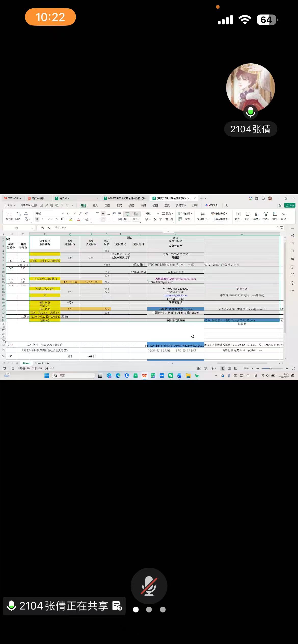The height and width of the screenshot is (644, 298).
Task: Toggle the 自动保存 auto-save switch
Action: coord(34,205)
